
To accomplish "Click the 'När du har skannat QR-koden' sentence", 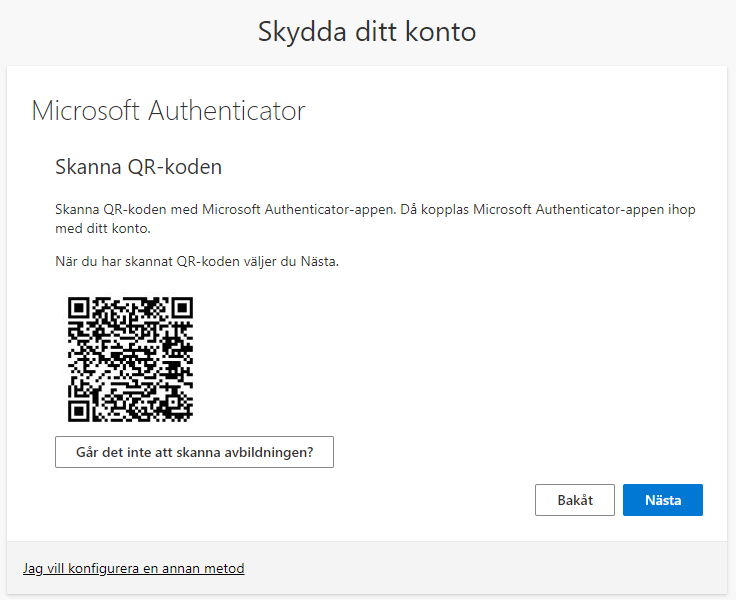I will click(197, 262).
